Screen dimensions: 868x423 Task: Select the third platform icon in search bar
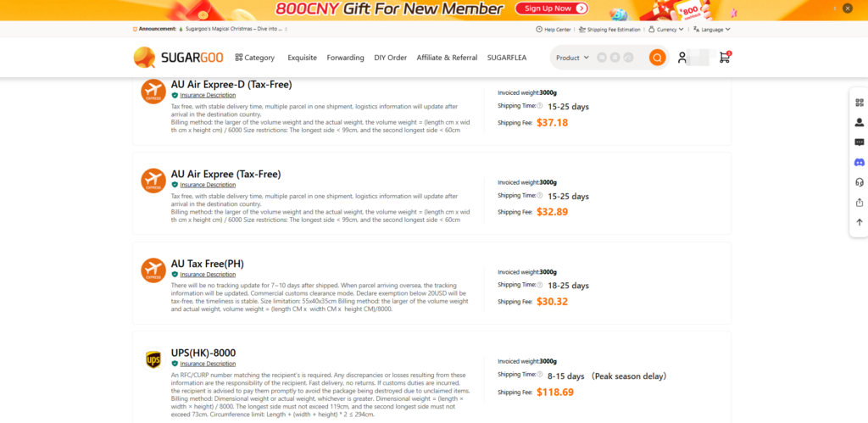[x=628, y=58]
